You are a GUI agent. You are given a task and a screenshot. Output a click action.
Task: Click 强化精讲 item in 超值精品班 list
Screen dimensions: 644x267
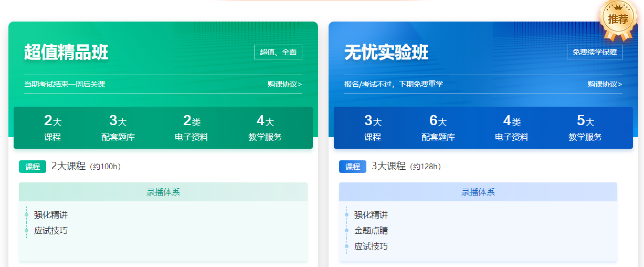tap(51, 215)
